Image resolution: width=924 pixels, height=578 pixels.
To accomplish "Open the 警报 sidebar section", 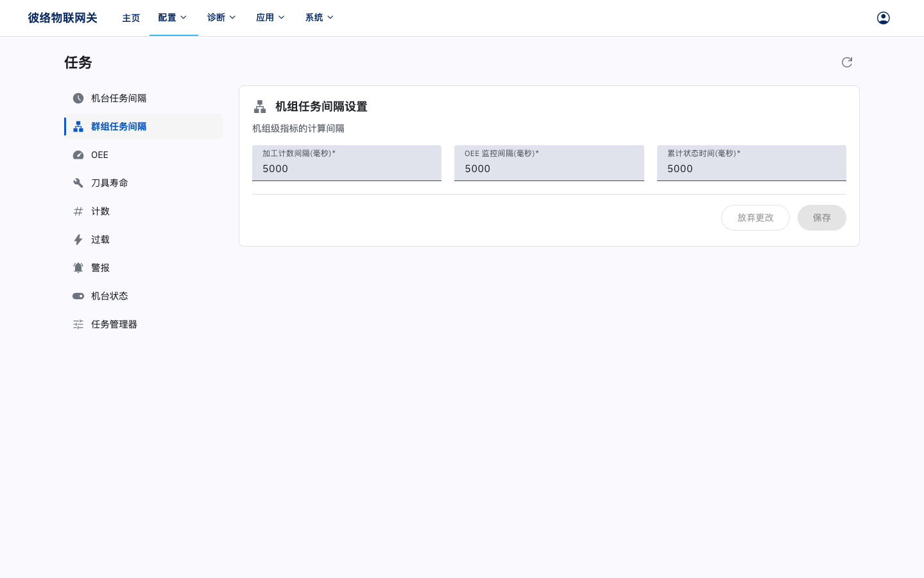I will tap(144, 268).
